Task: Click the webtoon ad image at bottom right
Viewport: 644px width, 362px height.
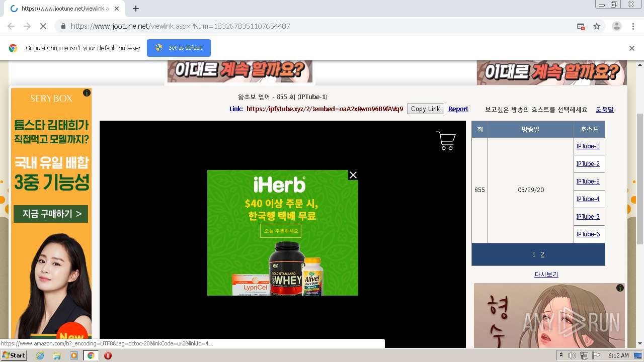Action: coord(549,315)
